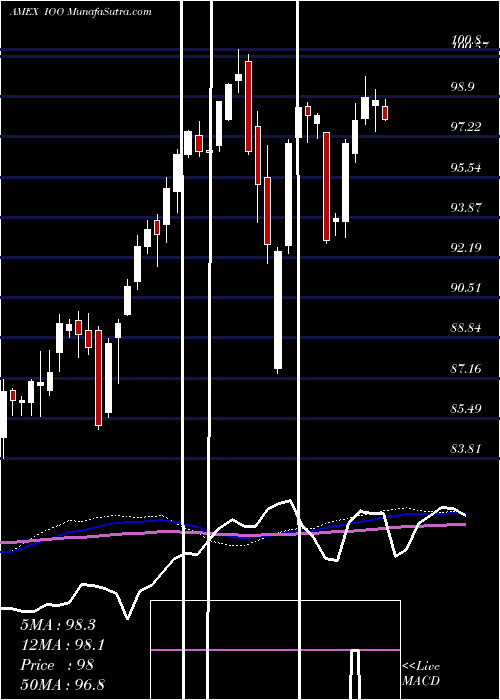The width and height of the screenshot is (500, 700).
Task: Select the 92.19 price axis label
Action: (466, 248)
